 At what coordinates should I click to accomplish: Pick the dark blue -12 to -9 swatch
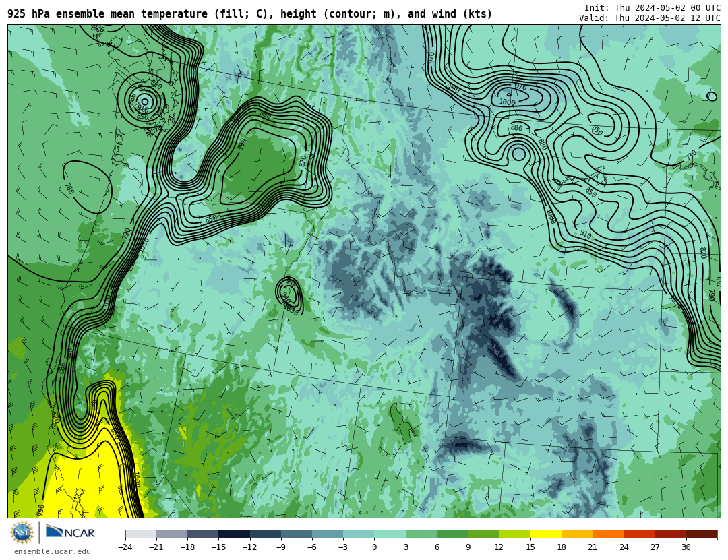coord(266,534)
